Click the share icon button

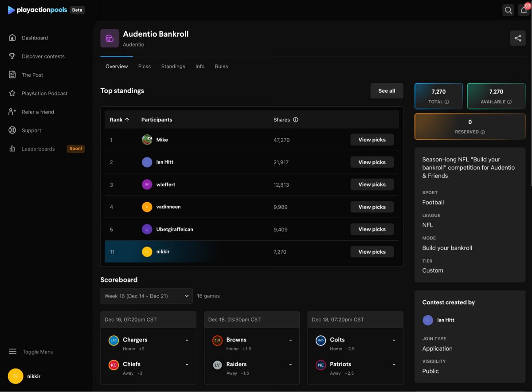[x=518, y=38]
